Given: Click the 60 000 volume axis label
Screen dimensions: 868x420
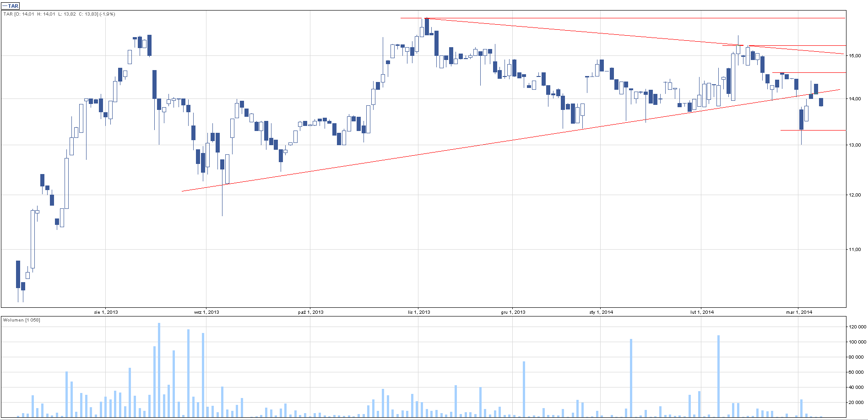Looking at the screenshot, I should tap(857, 372).
